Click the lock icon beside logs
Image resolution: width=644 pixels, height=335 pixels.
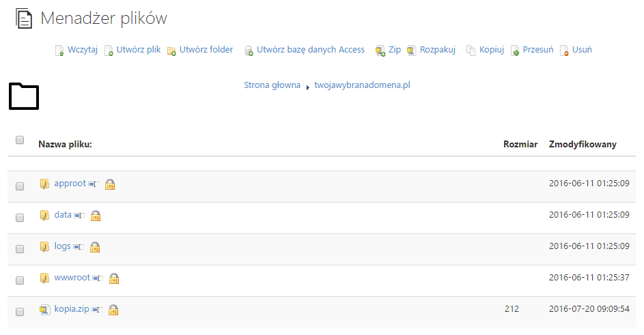pos(95,247)
